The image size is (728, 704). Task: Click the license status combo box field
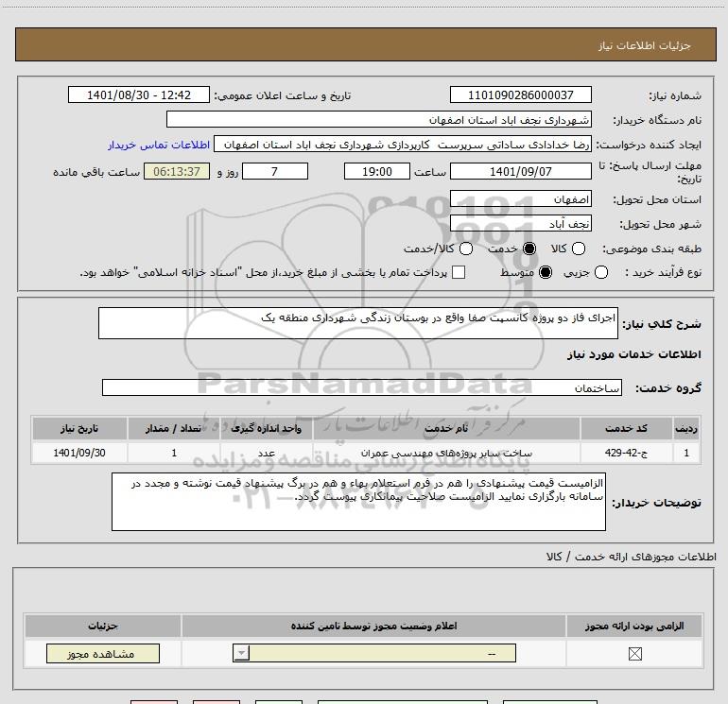(374, 653)
